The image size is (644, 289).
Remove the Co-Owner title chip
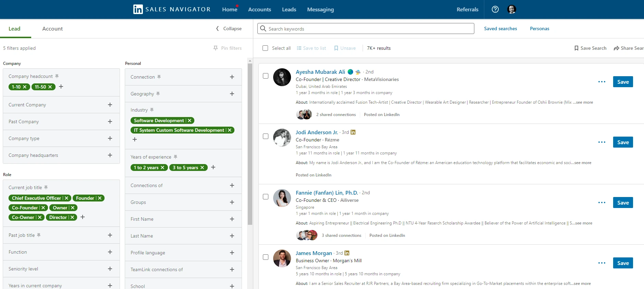click(x=40, y=217)
